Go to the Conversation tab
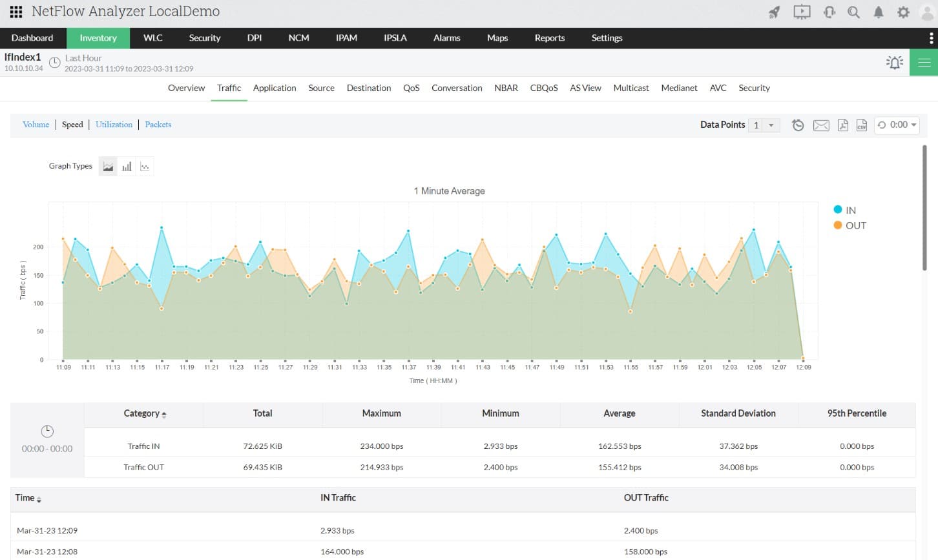The width and height of the screenshot is (938, 560). click(x=457, y=88)
